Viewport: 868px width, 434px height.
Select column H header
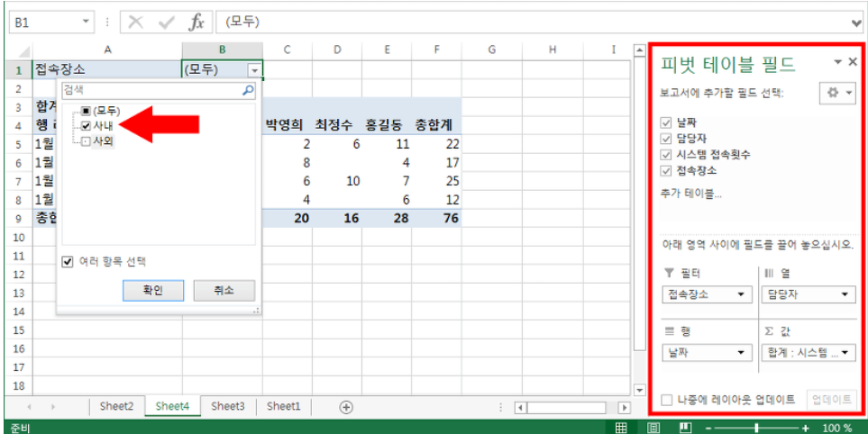(552, 50)
